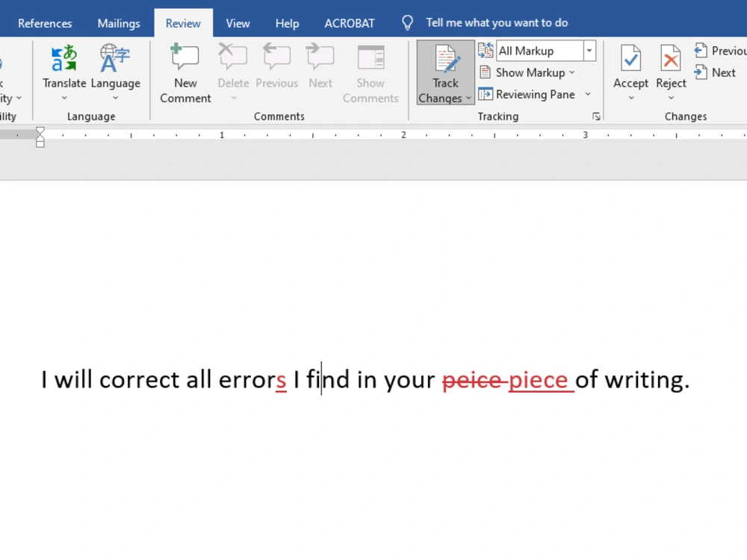Click the Tell me lightbulb icon

point(407,22)
